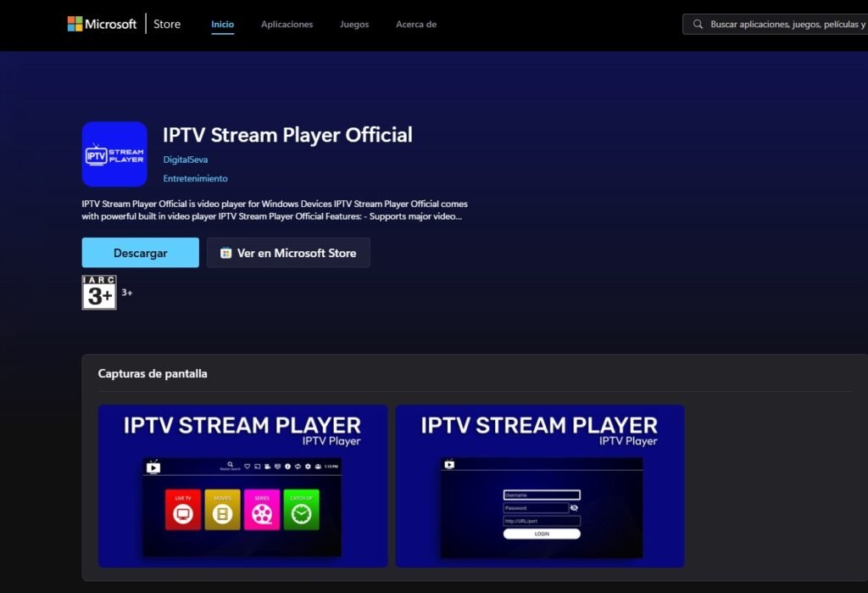Switch to the Inicio tab
This screenshot has height=593, width=868.
(x=222, y=24)
